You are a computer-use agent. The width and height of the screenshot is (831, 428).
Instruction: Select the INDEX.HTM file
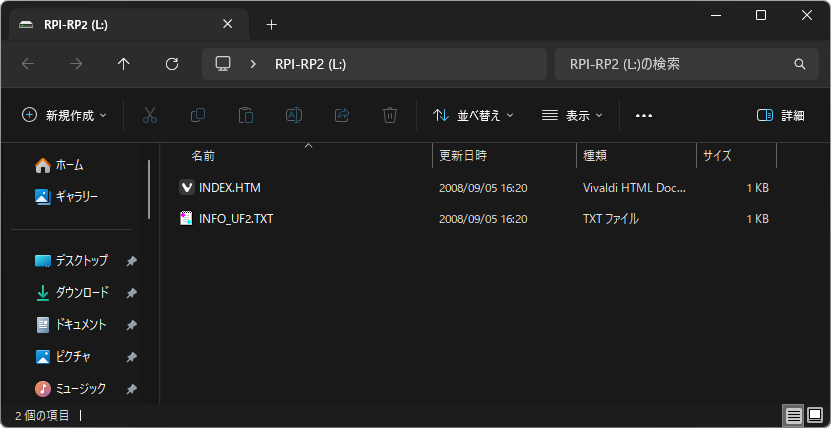[229, 188]
